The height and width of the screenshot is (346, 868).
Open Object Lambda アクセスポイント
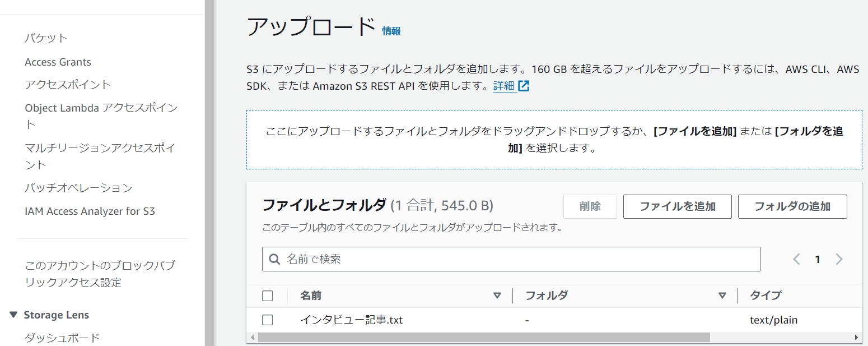coord(101,116)
